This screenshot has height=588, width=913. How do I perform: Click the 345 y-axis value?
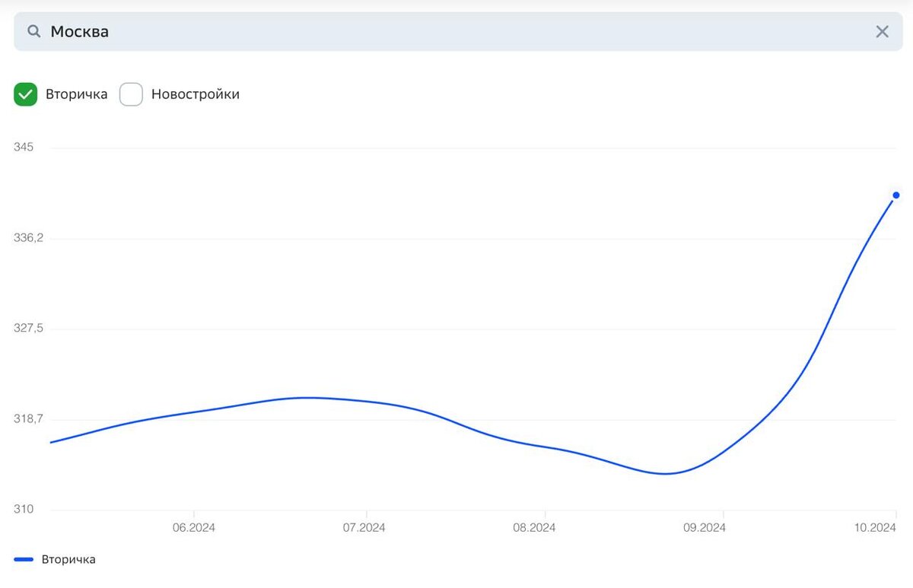pyautogui.click(x=24, y=147)
